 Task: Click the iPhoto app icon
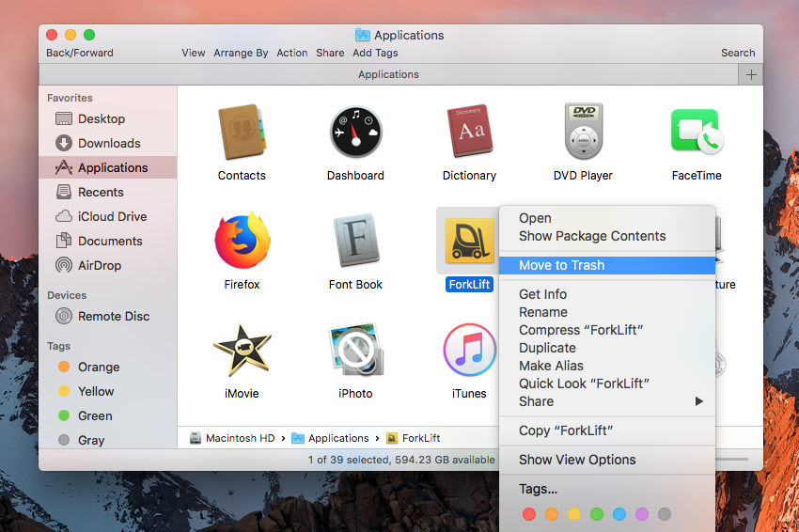pos(355,350)
